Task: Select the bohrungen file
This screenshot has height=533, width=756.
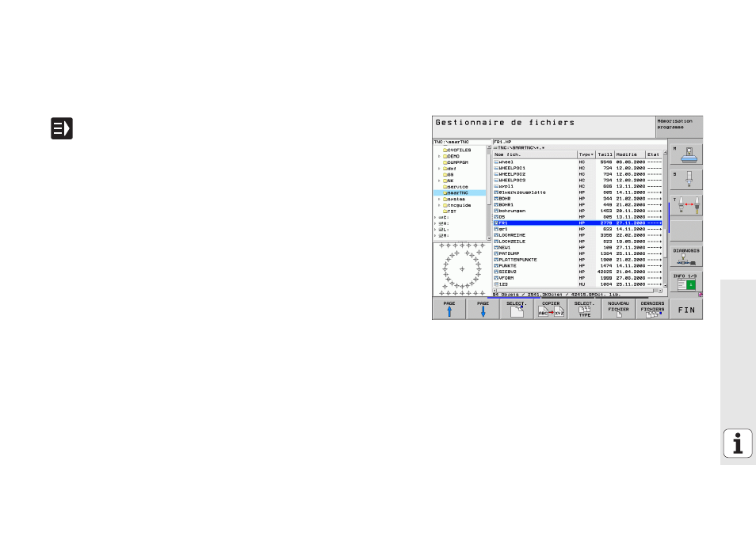Action: [578, 211]
